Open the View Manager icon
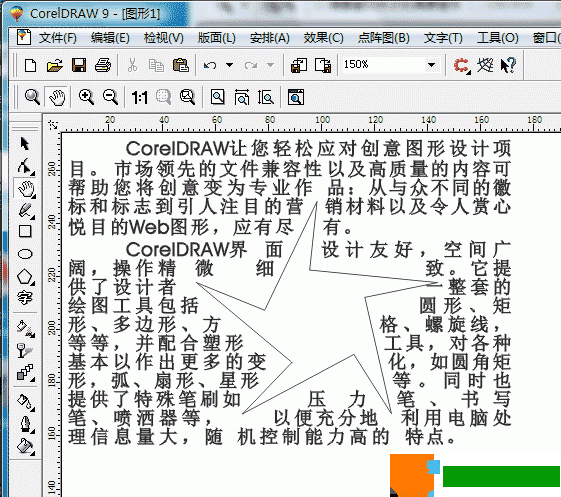Screen dimensions: 561x497 click(x=296, y=97)
